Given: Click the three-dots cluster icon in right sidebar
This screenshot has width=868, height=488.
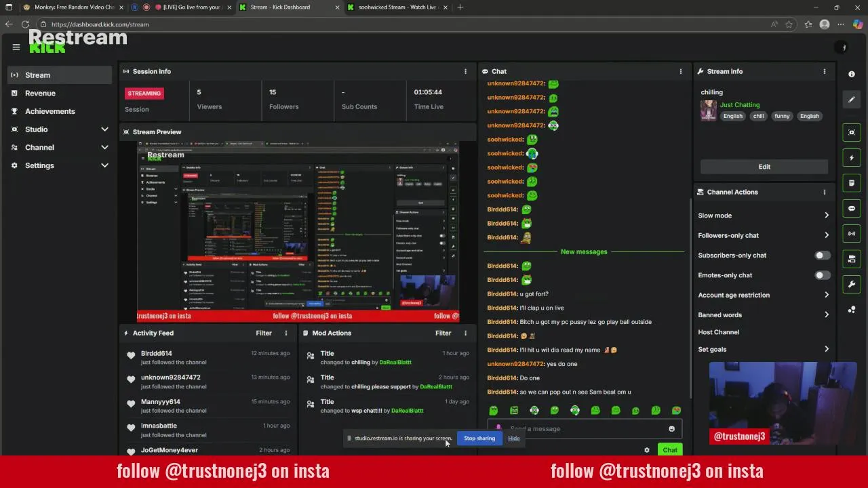Looking at the screenshot, I should (x=852, y=310).
